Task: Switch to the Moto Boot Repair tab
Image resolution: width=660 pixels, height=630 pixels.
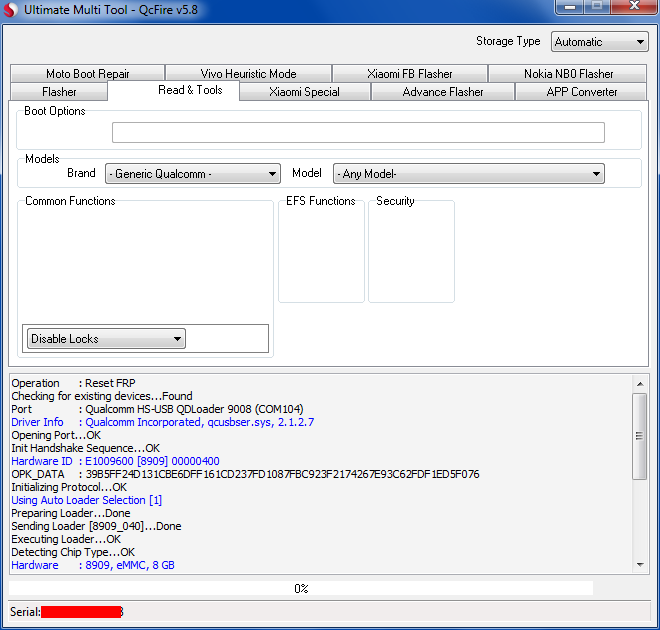Action: (88, 74)
